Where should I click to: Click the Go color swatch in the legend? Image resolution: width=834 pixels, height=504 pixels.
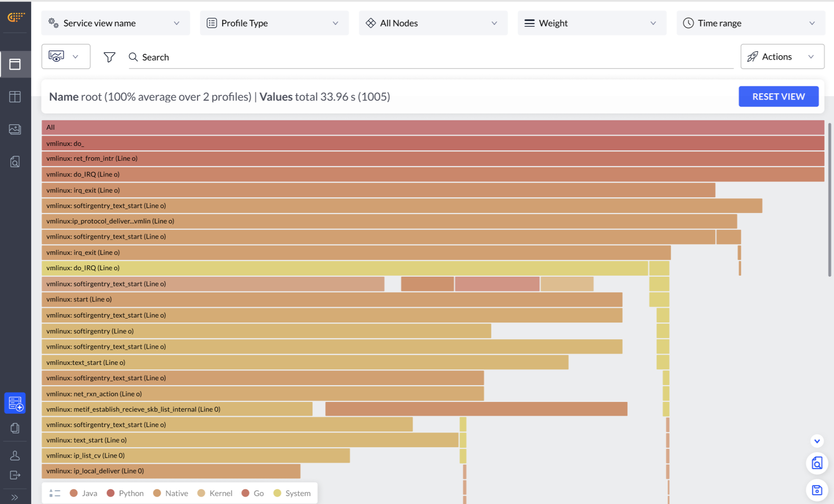coord(245,493)
